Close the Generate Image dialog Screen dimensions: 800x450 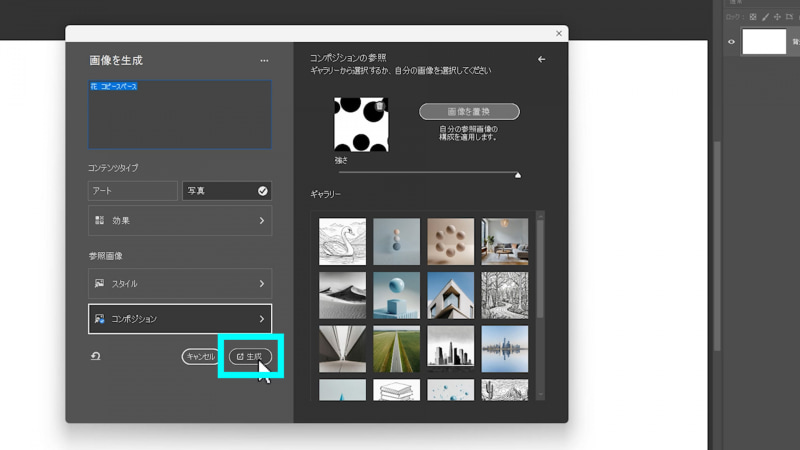[x=559, y=33]
